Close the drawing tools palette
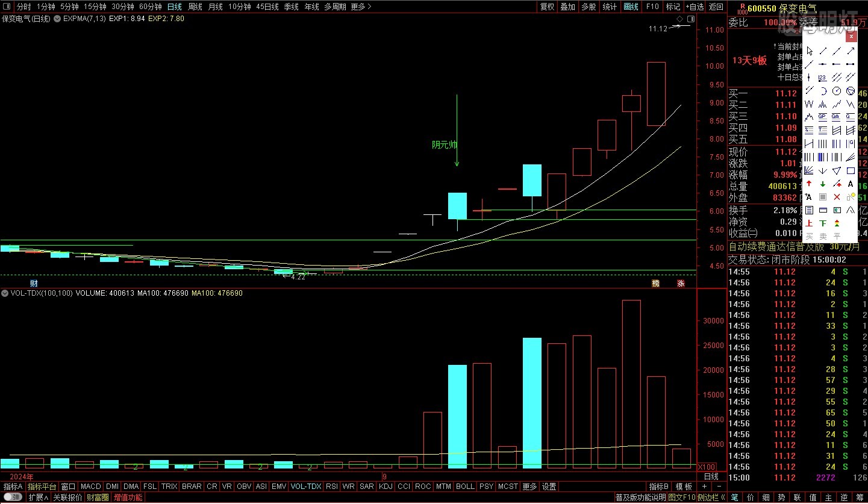Viewport: 868px width, 504px height. pyautogui.click(x=851, y=37)
